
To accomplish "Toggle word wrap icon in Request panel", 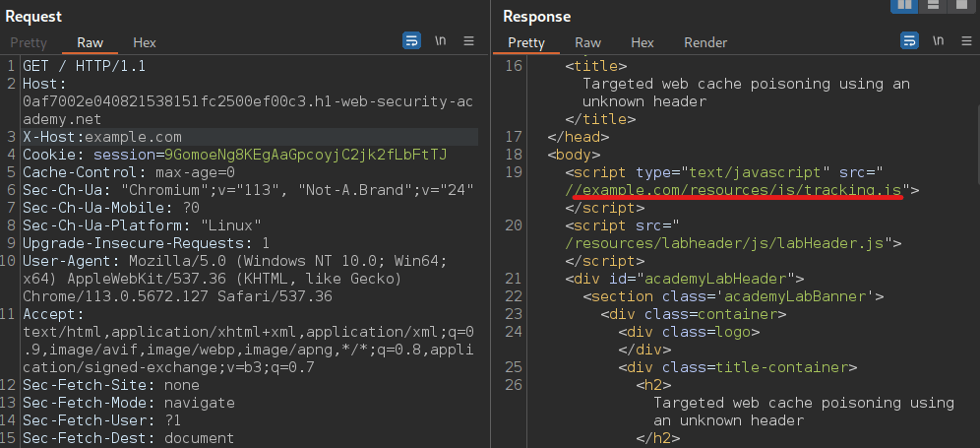I will coord(411,41).
